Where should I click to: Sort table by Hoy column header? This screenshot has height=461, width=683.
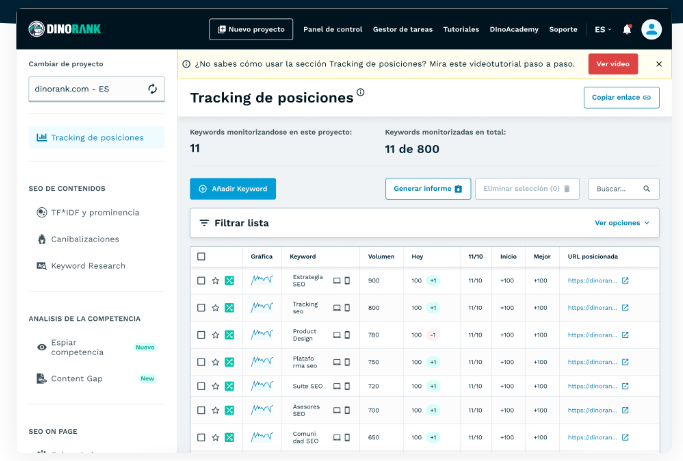[x=417, y=257]
